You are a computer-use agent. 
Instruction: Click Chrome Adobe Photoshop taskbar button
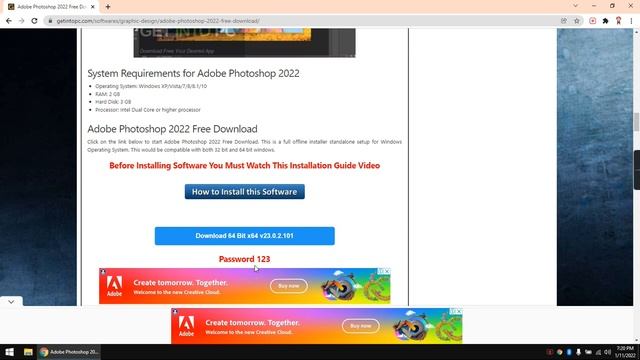[x=69, y=352]
